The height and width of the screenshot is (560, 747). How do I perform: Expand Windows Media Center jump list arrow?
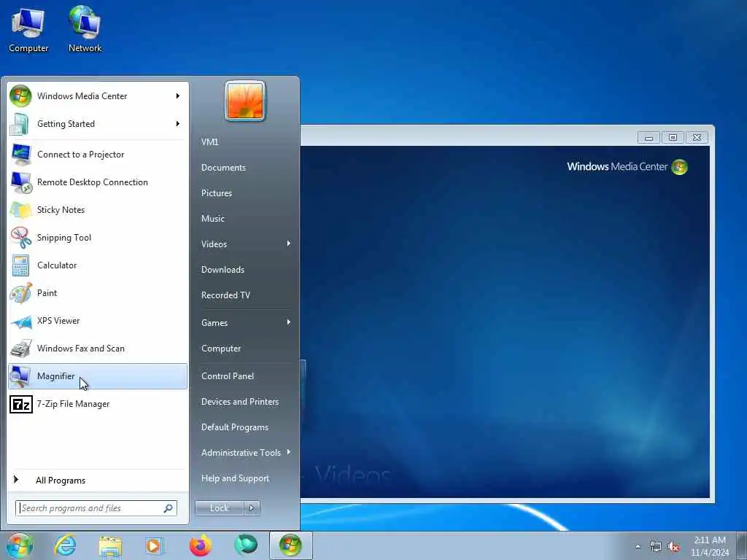click(178, 96)
